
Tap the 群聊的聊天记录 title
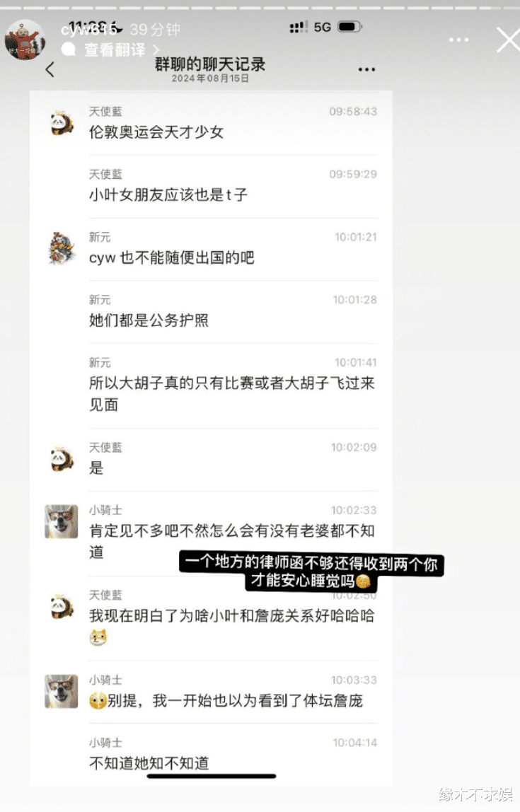(210, 64)
